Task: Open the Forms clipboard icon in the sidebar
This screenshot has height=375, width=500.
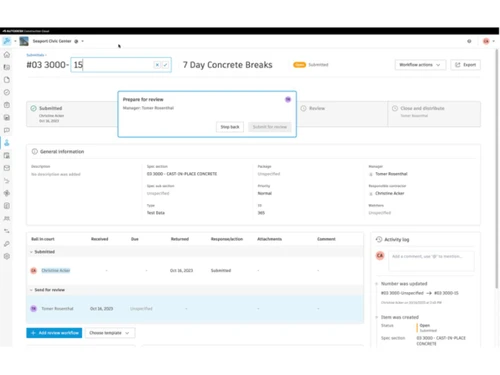Action: 7,105
